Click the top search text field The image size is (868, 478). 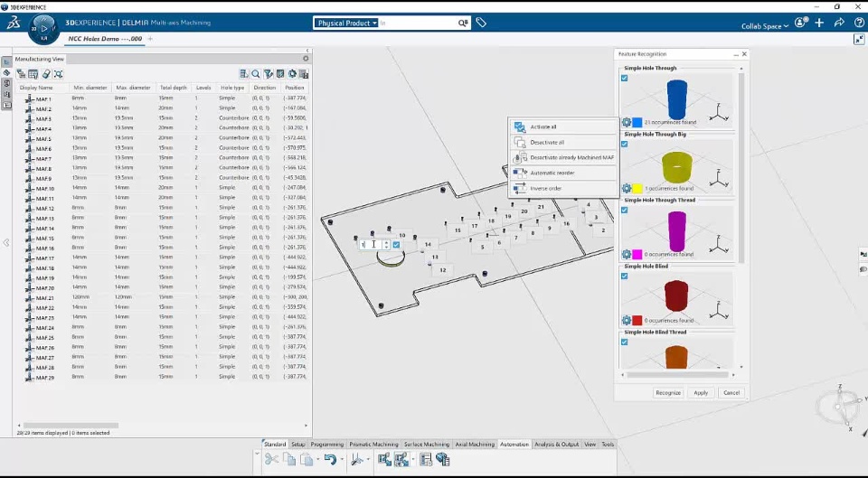tap(418, 23)
